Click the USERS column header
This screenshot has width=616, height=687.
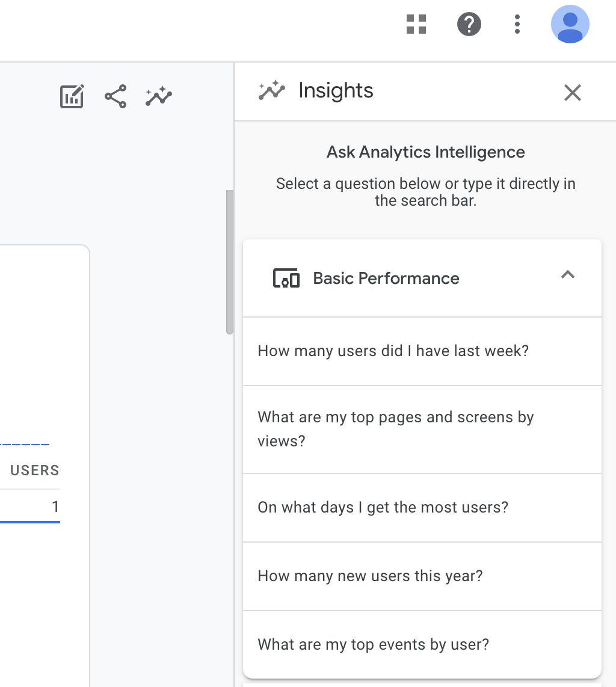[35, 470]
